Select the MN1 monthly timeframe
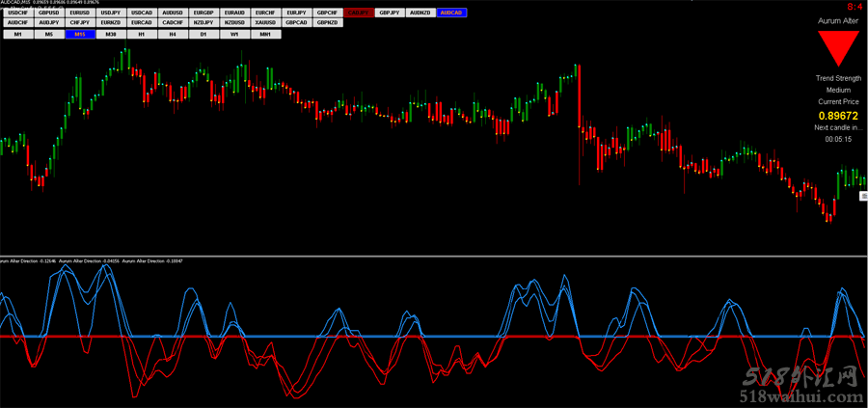Screen dimensions: 868x408 [x=265, y=34]
